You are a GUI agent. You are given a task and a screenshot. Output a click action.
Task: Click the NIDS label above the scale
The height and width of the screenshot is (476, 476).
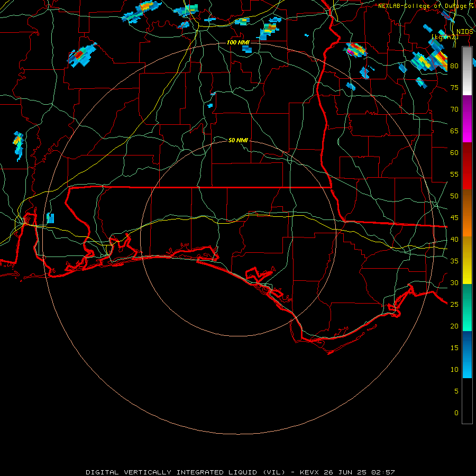coord(465,32)
